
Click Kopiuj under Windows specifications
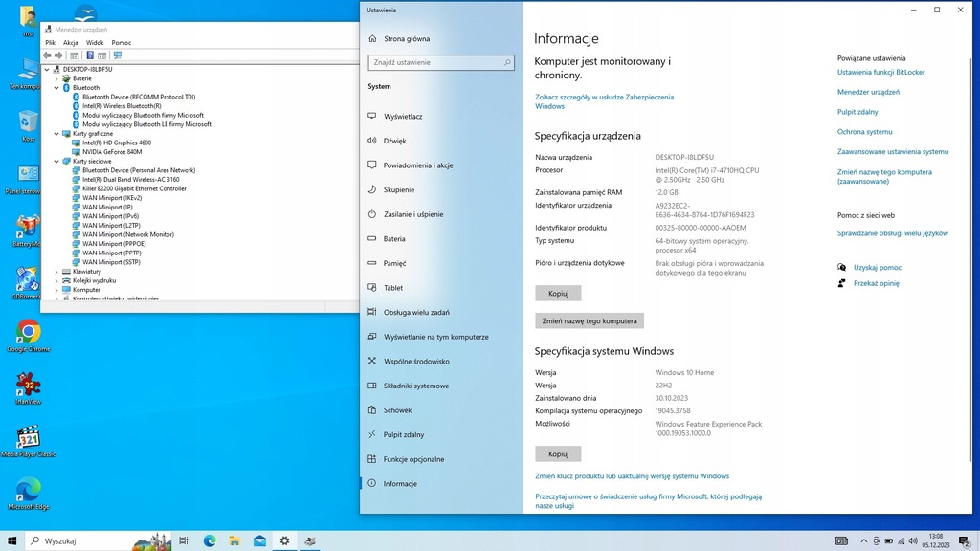pyautogui.click(x=558, y=453)
